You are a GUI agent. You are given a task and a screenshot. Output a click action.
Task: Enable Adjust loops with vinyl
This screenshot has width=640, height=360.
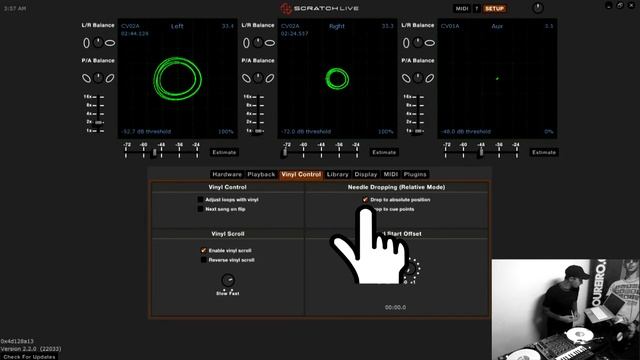200,200
